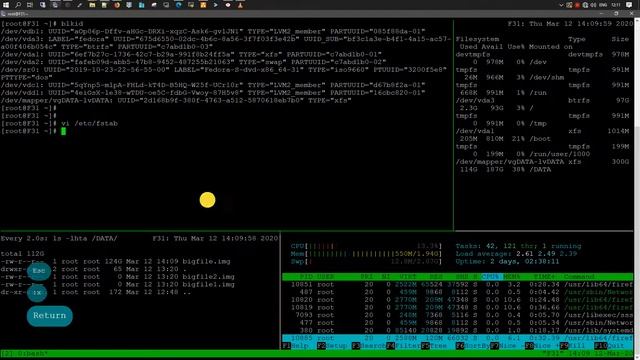
Task: Click bigfile2.img in the /DATA listing
Action: pyautogui.click(x=209, y=277)
